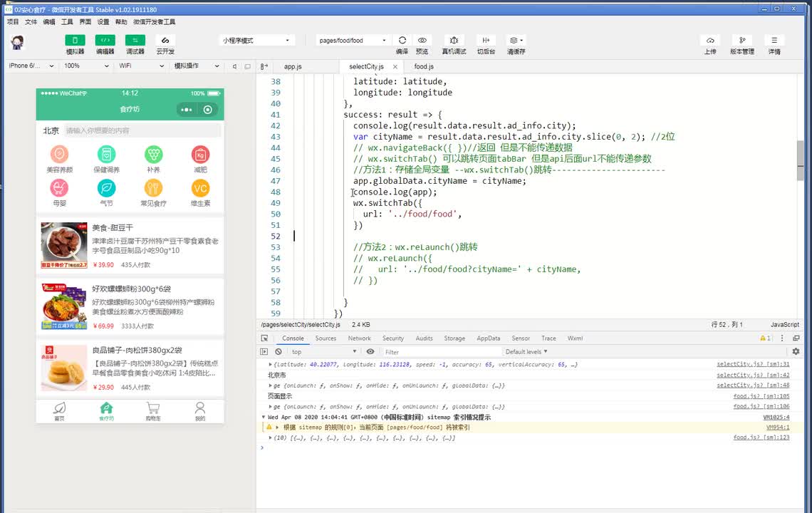Click the console Filter input field
This screenshot has width=812, height=513.
click(x=442, y=352)
